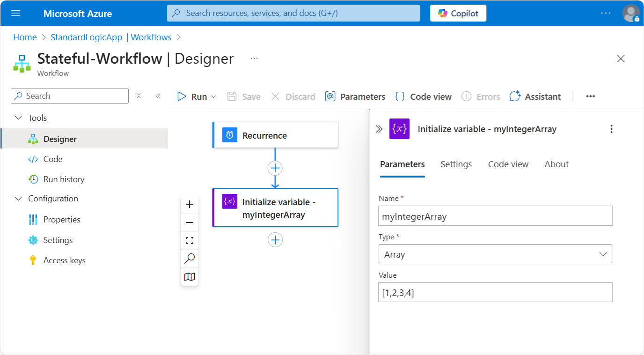This screenshot has height=355, width=644.
Task: Zoom in on the workflow canvas
Action: [x=190, y=204]
